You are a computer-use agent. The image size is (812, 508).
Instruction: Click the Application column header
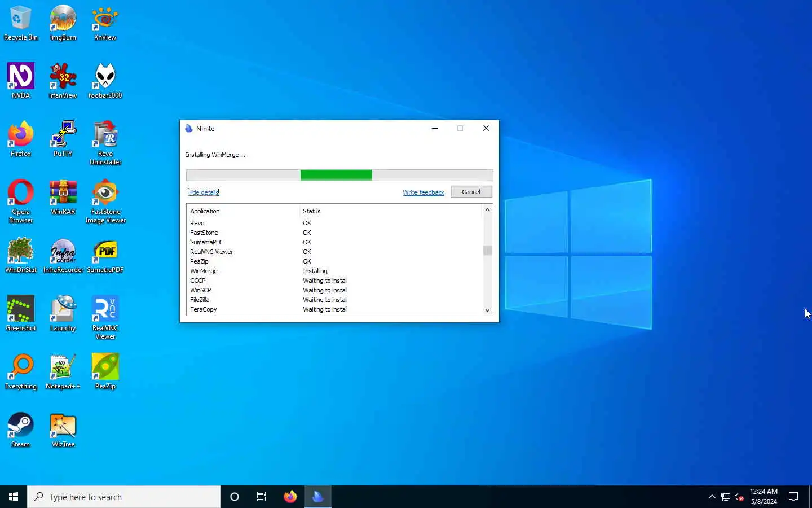(x=243, y=211)
